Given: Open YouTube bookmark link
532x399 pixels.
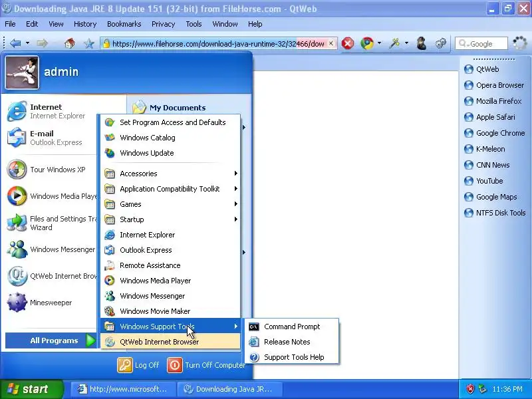Looking at the screenshot, I should 483,181.
